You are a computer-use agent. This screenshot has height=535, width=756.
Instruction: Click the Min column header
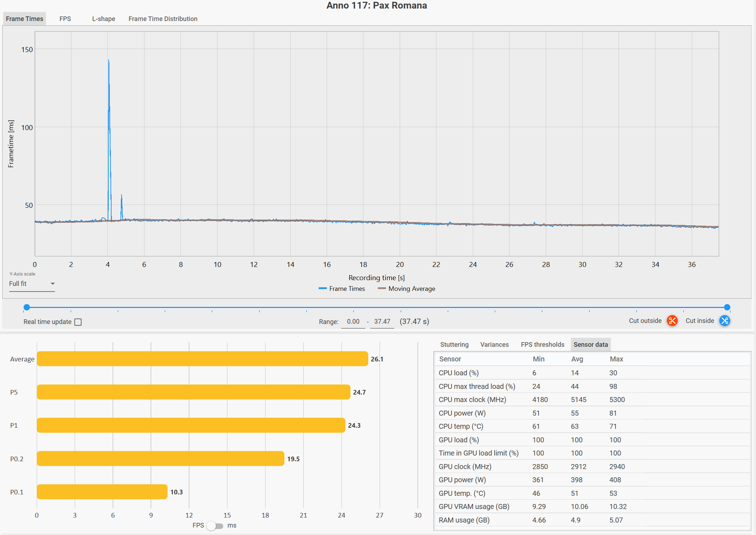[539, 359]
